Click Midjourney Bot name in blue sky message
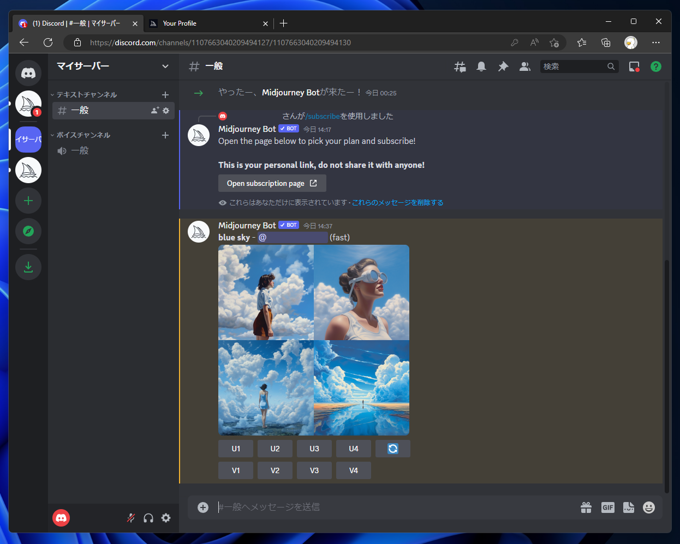The height and width of the screenshot is (544, 680). coord(247,225)
